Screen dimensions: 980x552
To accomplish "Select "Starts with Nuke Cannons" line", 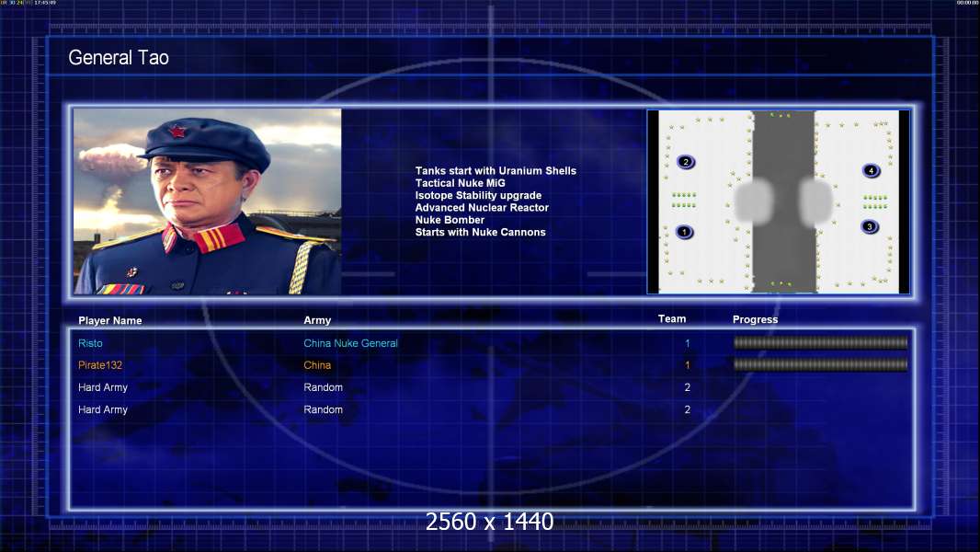I will click(480, 232).
